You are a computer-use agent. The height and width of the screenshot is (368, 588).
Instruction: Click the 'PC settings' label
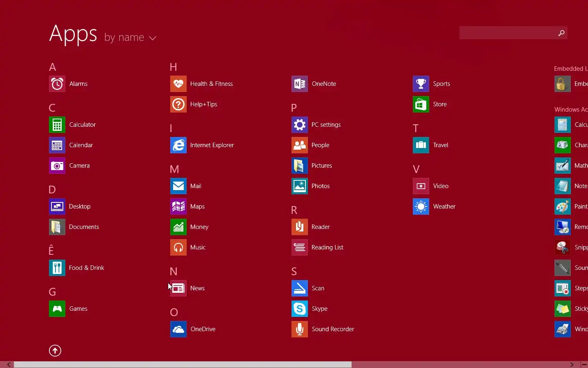tap(326, 125)
